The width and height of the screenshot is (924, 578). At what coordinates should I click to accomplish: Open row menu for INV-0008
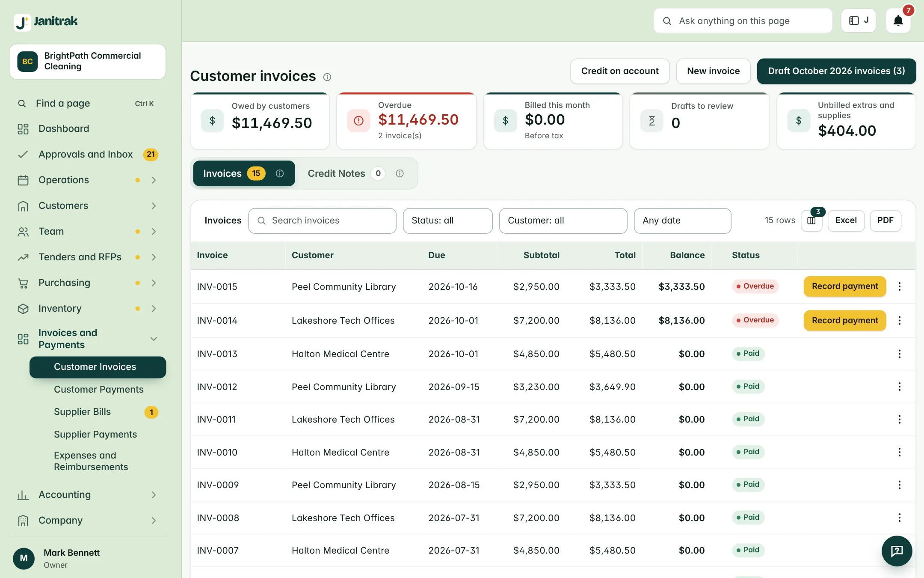pyautogui.click(x=900, y=518)
